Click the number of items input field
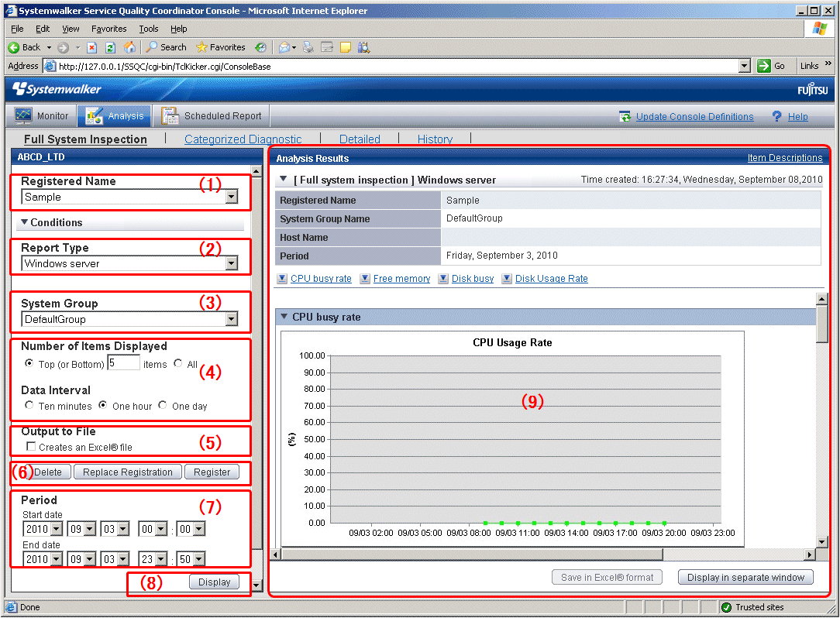Screen dimensions: 840x618 pyautogui.click(x=124, y=363)
